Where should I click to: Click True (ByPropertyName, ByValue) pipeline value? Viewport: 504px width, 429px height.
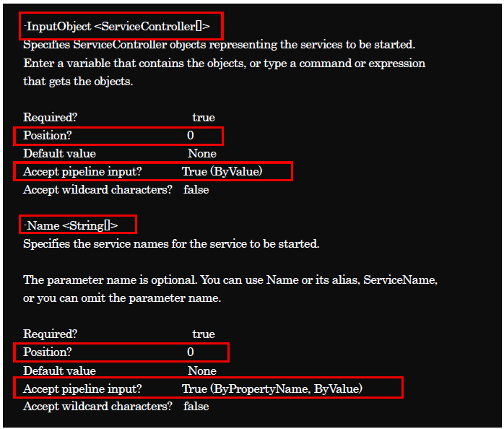[272, 389]
